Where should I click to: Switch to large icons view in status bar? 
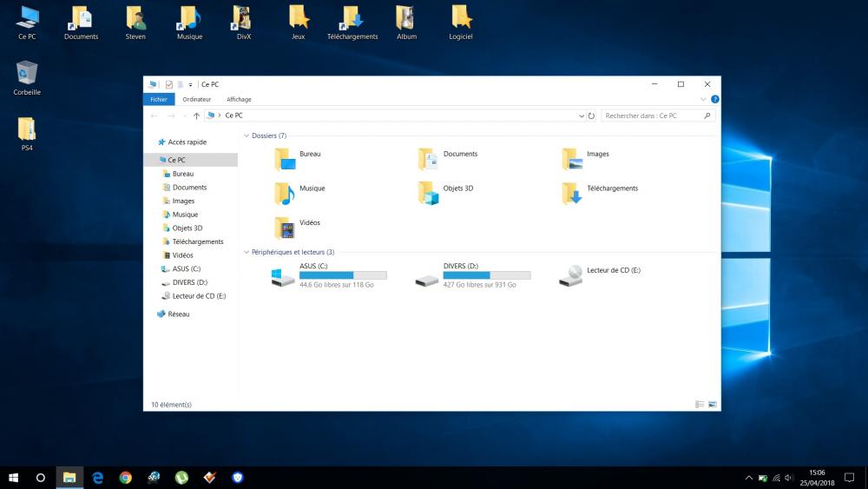click(x=713, y=405)
